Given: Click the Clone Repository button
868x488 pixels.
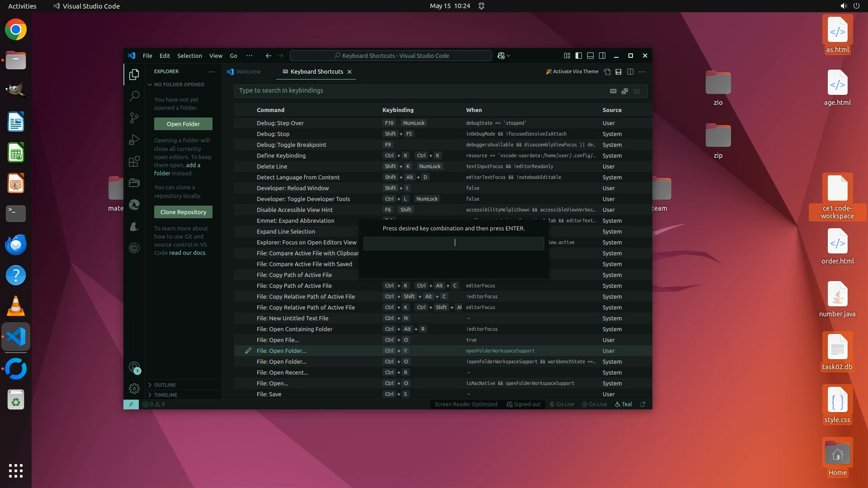Looking at the screenshot, I should click(183, 212).
